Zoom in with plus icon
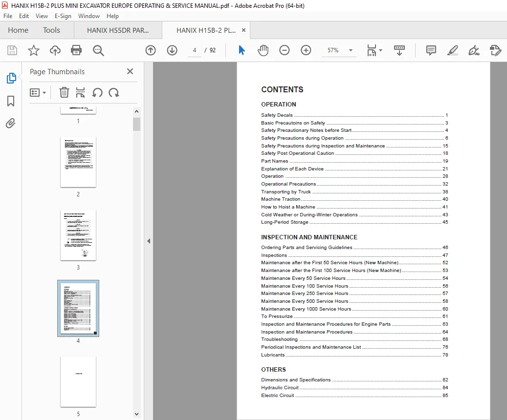The height and width of the screenshot is (420, 507). [306, 50]
